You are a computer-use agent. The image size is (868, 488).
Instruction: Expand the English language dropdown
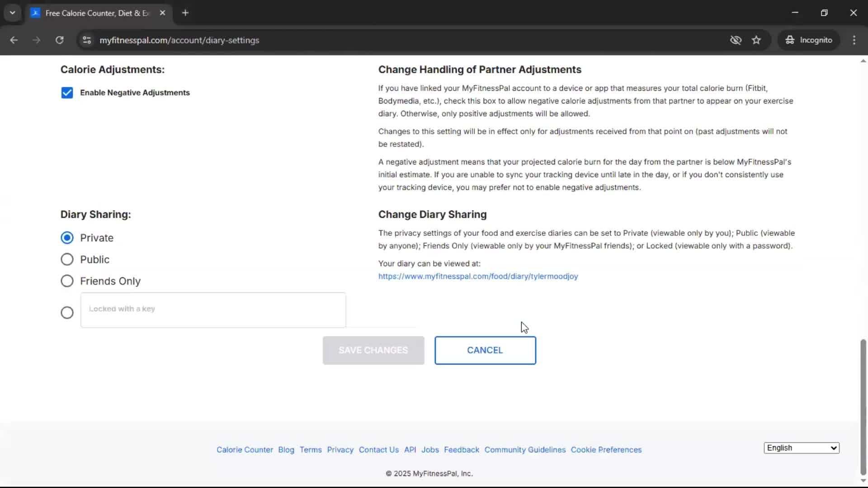click(x=802, y=448)
